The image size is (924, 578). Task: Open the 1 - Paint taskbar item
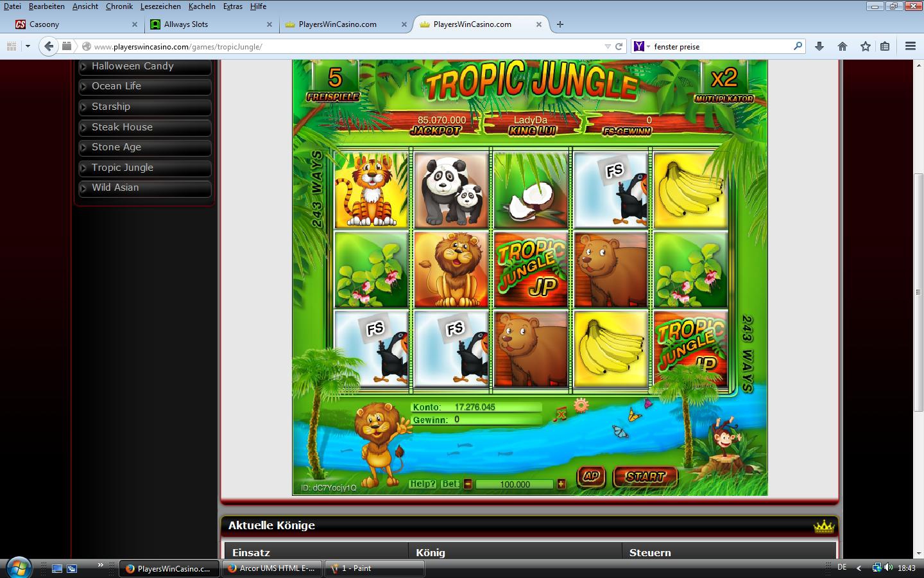coord(375,568)
